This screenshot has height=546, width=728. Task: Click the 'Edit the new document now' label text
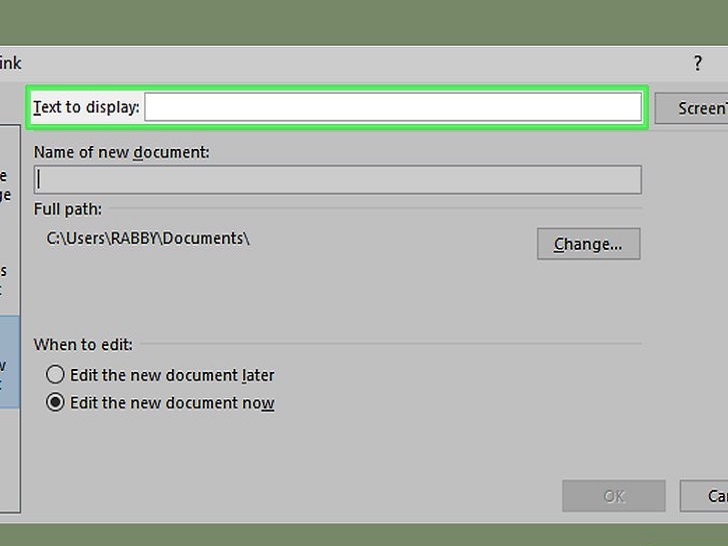tap(172, 403)
